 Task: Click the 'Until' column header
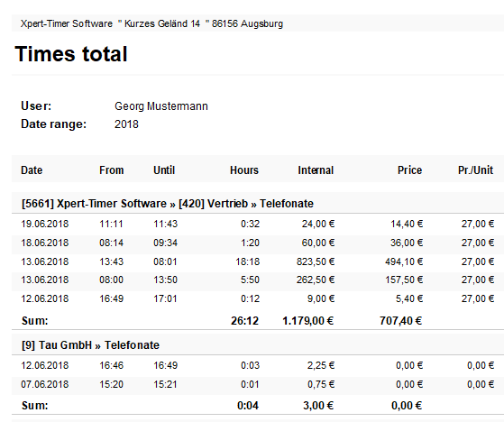164,170
